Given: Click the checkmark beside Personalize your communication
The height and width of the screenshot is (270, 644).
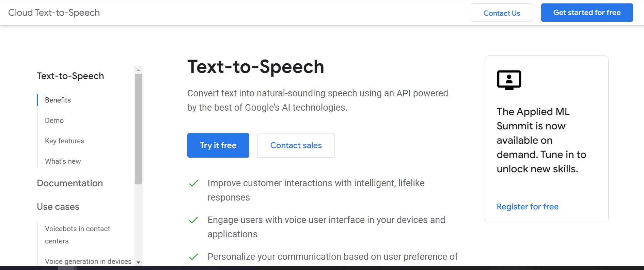Looking at the screenshot, I should click(193, 257).
